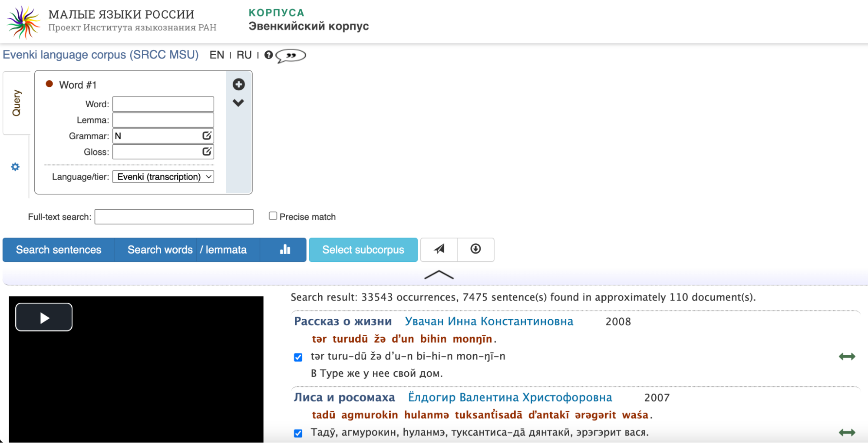The width and height of the screenshot is (868, 443).
Task: Switch interface language to RU
Action: coord(244,55)
